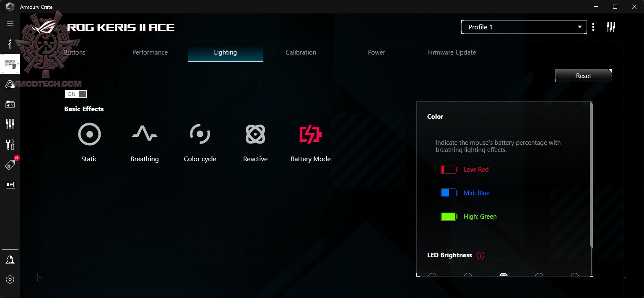The height and width of the screenshot is (298, 644).
Task: Switch to the Firmware Update tab
Action: 452,52
